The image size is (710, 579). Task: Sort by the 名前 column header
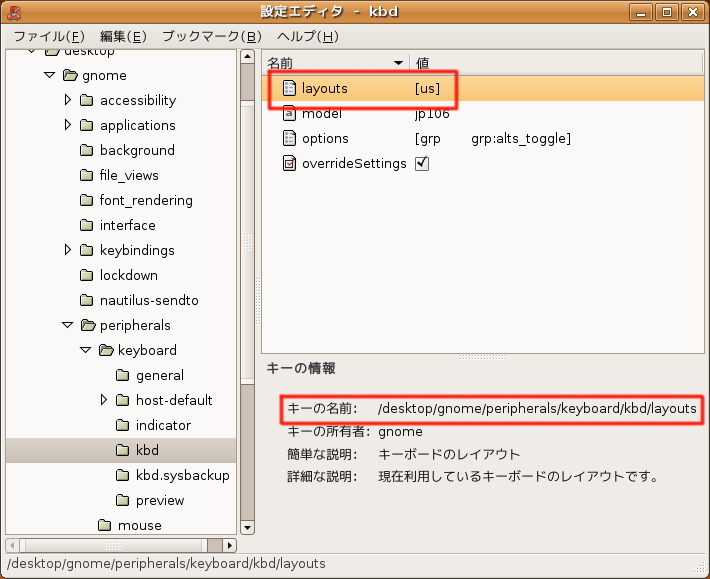click(335, 62)
